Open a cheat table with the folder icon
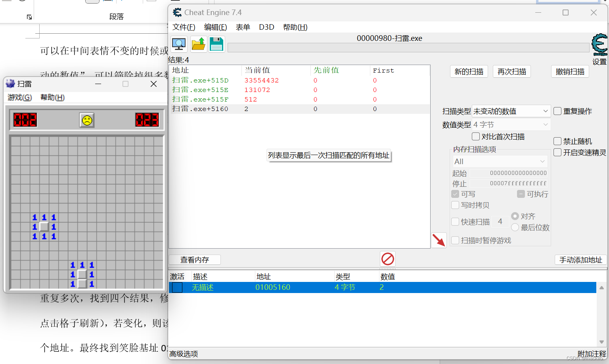This screenshot has height=364, width=609. (x=198, y=44)
